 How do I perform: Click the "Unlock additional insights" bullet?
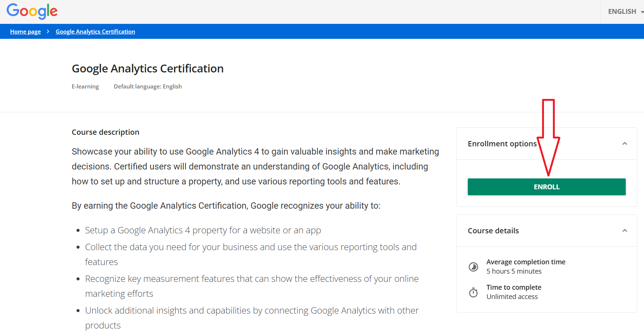pos(252,311)
